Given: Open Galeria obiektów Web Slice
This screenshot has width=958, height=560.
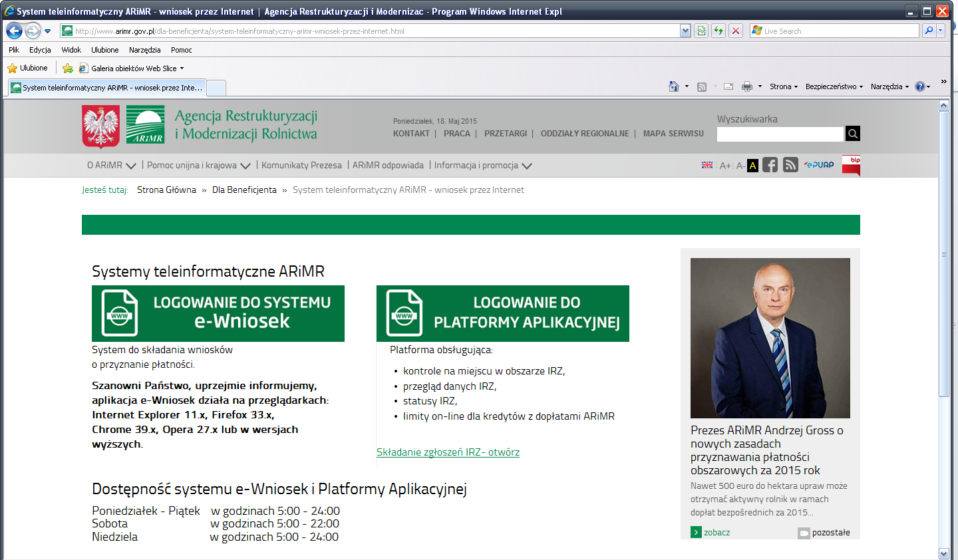Looking at the screenshot, I should (131, 68).
